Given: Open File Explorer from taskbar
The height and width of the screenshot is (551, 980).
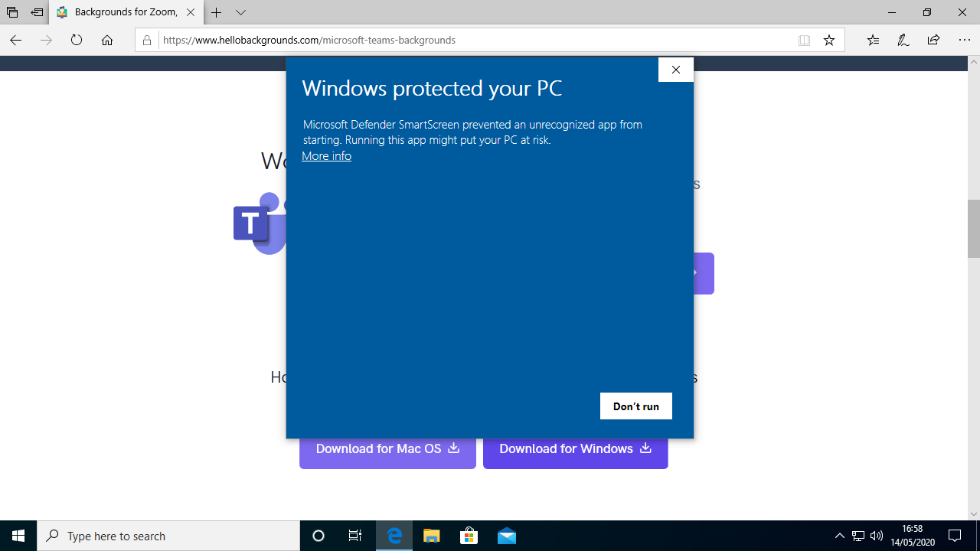Looking at the screenshot, I should click(432, 536).
